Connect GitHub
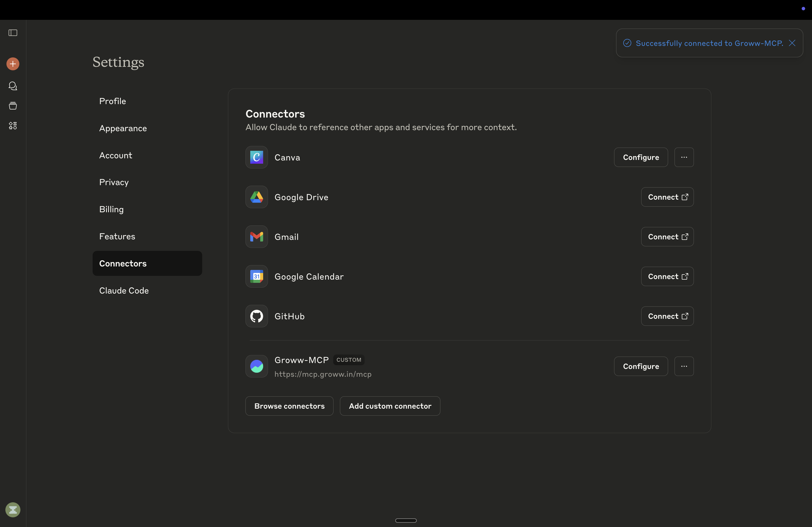 (667, 316)
